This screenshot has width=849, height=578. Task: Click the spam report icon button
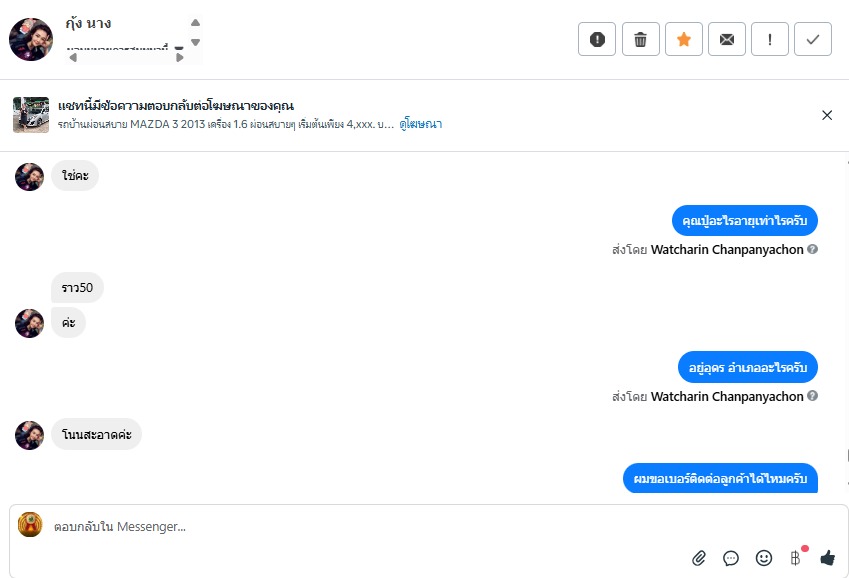pyautogui.click(x=597, y=39)
